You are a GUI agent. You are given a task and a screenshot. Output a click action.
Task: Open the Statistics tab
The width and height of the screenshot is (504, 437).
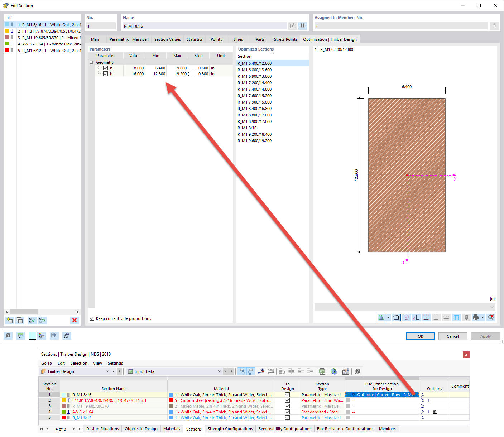click(x=195, y=39)
